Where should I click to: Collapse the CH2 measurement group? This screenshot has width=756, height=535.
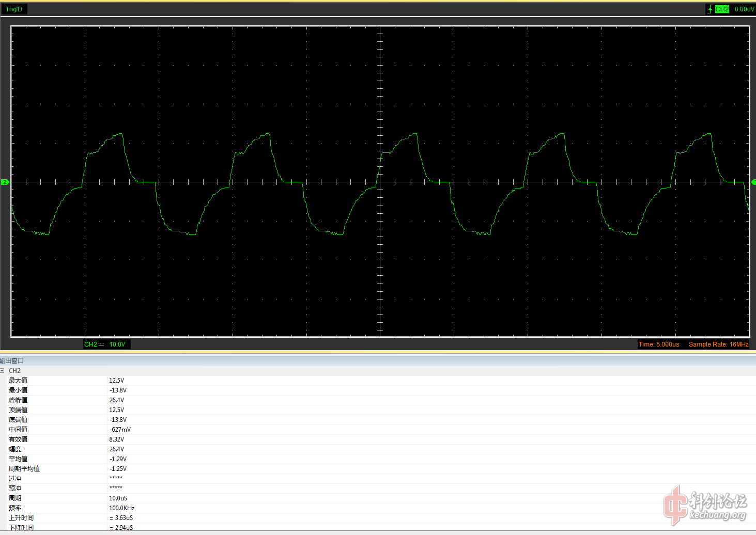[x=2, y=371]
